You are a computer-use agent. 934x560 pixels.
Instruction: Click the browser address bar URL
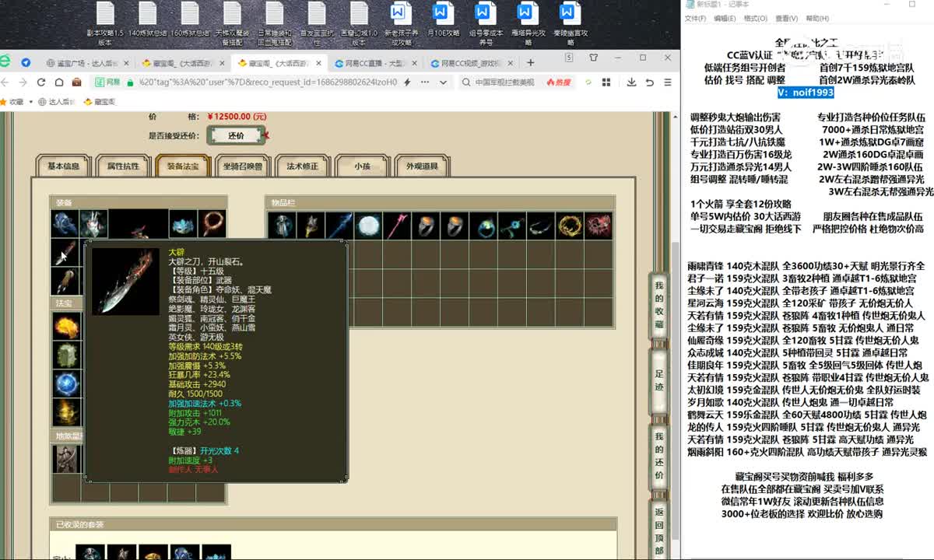pyautogui.click(x=269, y=82)
